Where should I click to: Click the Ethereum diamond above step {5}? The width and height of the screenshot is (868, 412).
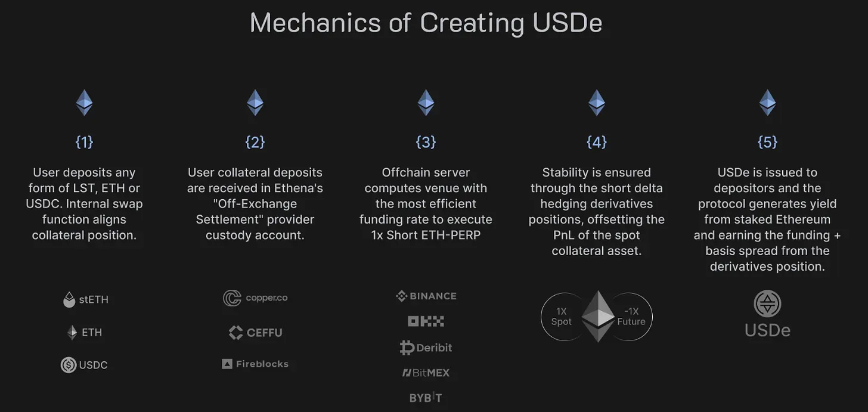tap(767, 103)
